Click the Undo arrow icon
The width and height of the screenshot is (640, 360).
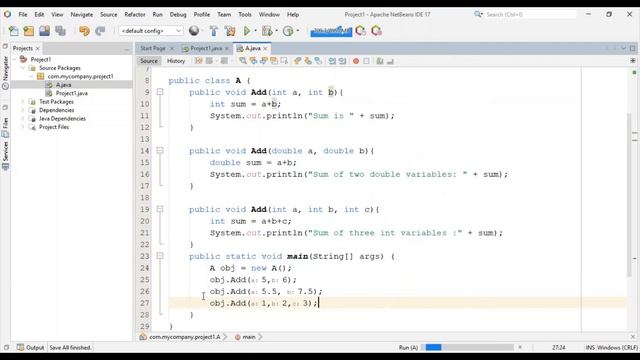(x=84, y=31)
